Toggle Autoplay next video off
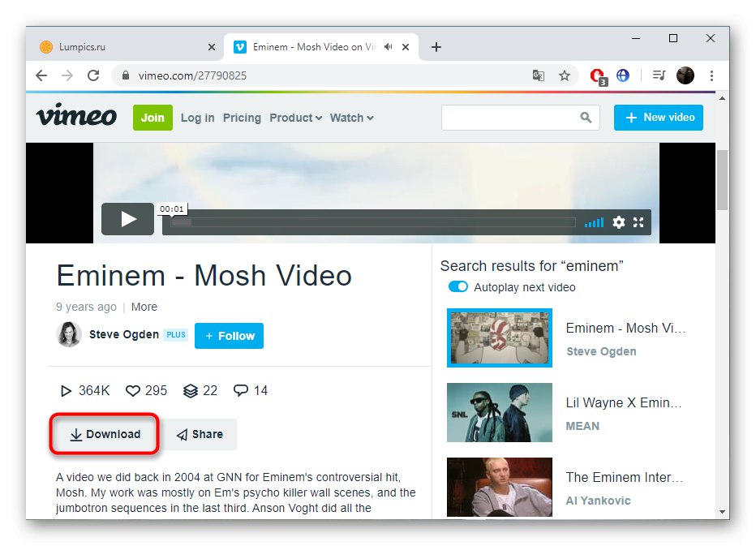 [458, 287]
